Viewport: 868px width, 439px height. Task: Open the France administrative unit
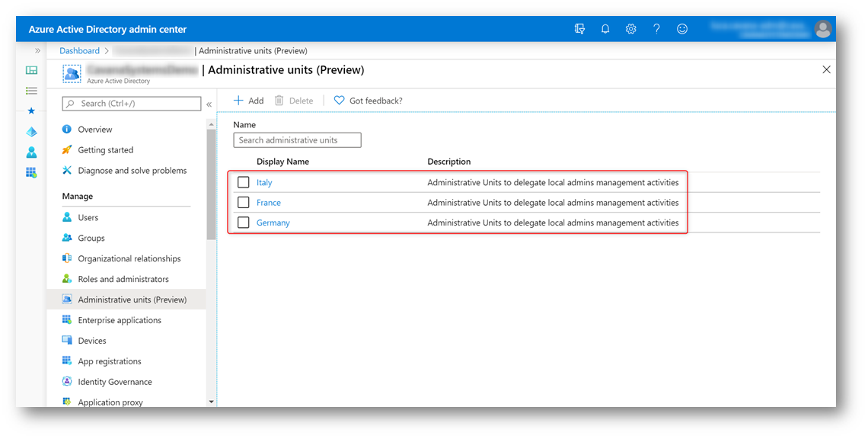click(x=269, y=202)
